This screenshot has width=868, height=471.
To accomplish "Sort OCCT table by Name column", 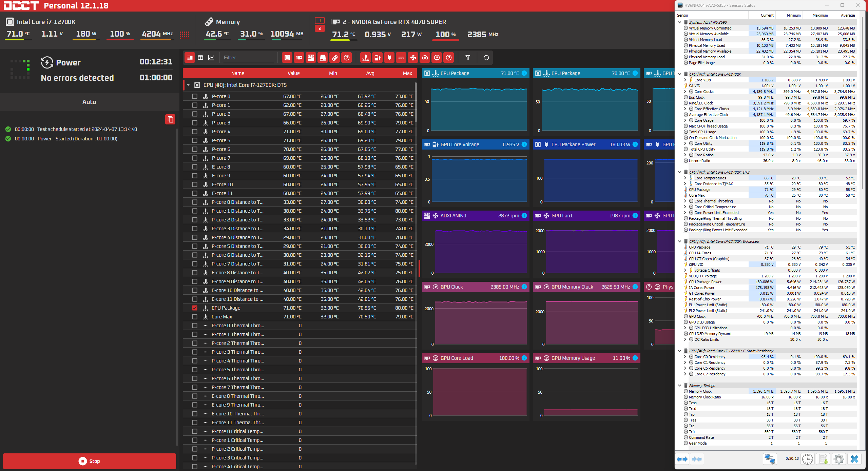I will click(x=237, y=73).
